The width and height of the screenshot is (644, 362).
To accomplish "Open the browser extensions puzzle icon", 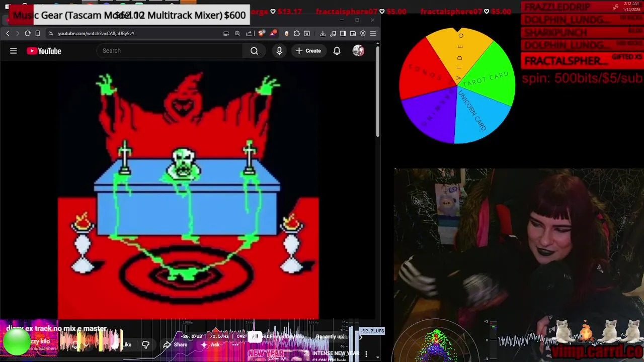I will [x=297, y=33].
